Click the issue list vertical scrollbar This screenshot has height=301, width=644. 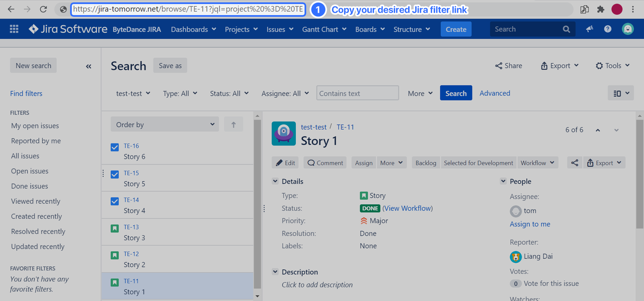point(257,201)
